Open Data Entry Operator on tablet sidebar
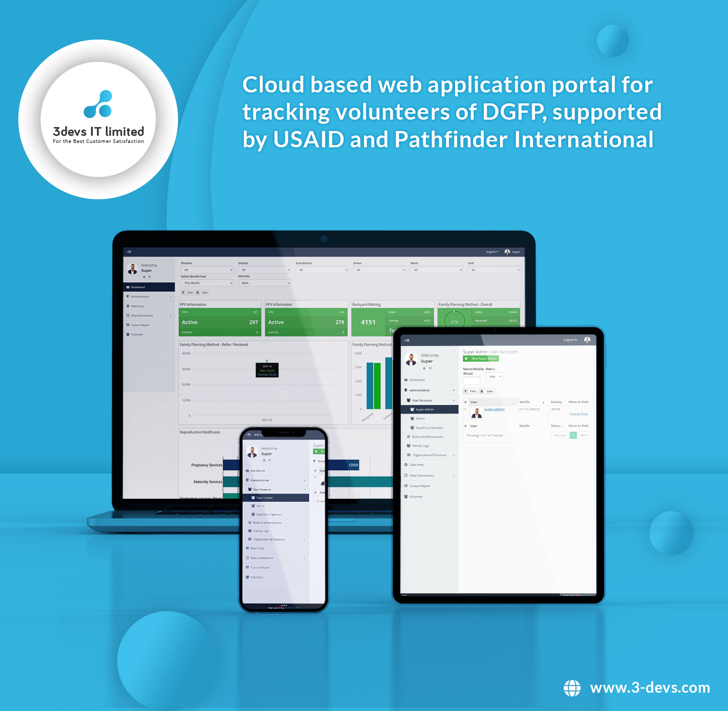 [x=429, y=428]
